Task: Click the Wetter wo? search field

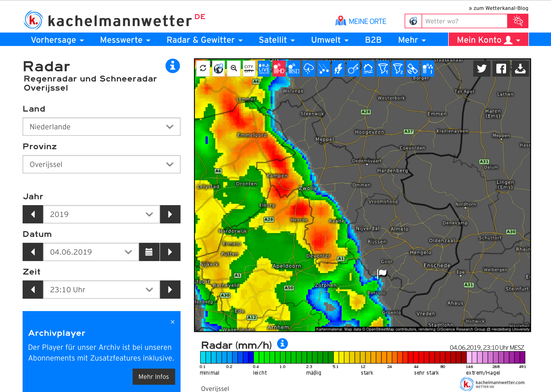Action: tap(464, 21)
